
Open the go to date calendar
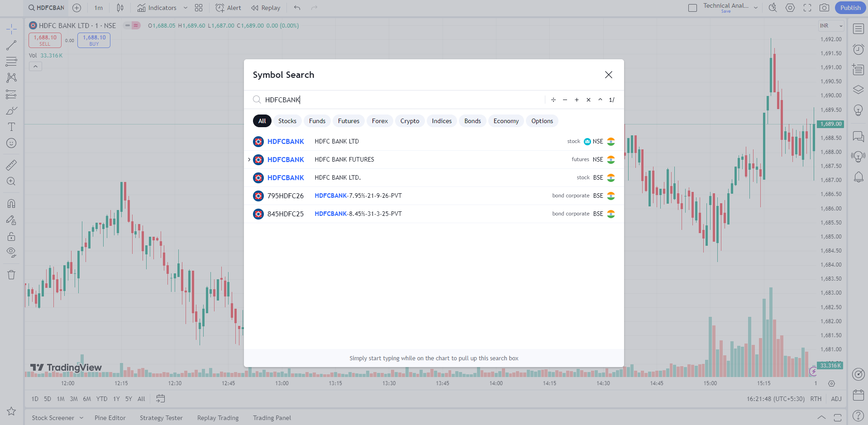click(161, 399)
